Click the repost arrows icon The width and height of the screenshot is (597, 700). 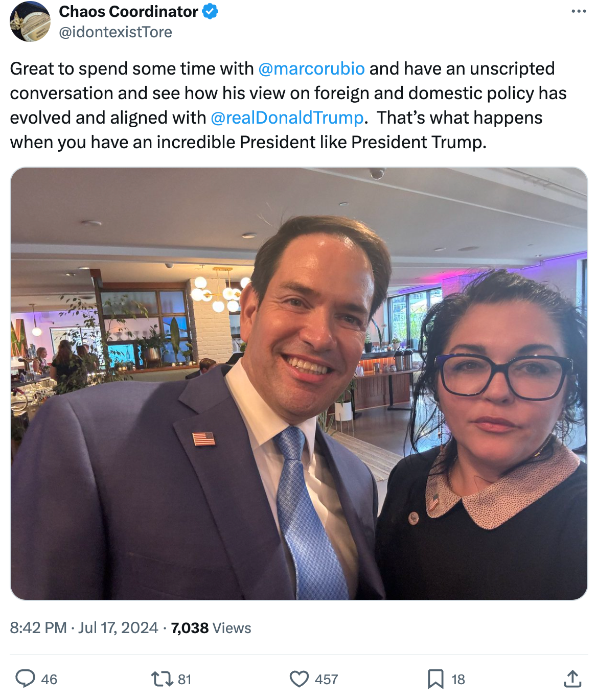162,679
